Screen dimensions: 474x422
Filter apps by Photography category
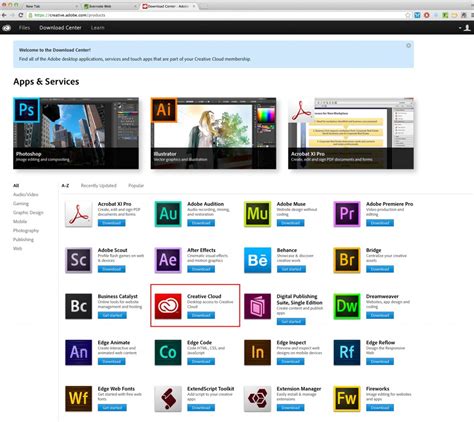pyautogui.click(x=26, y=230)
